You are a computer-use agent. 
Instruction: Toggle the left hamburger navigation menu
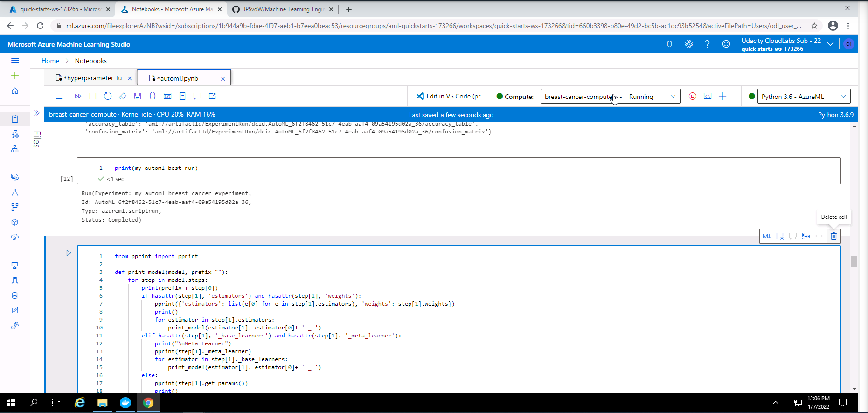point(15,61)
